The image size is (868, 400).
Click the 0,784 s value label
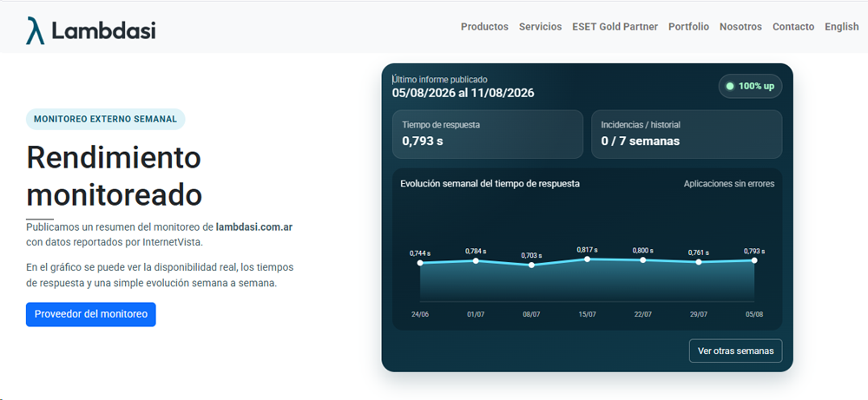[476, 251]
